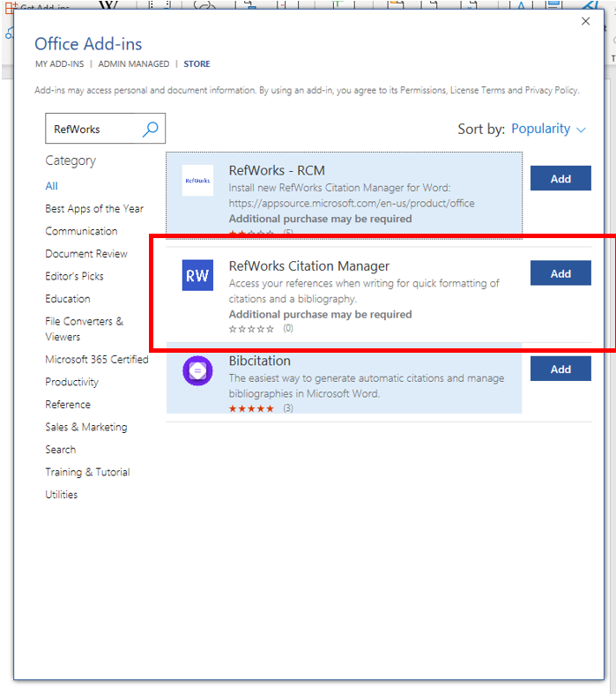Add the RefWorks - RCM add-in

[560, 179]
